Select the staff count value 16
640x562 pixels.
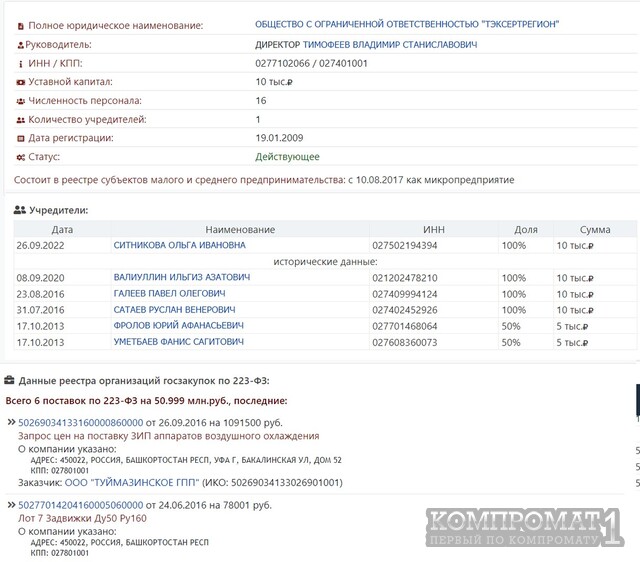261,100
